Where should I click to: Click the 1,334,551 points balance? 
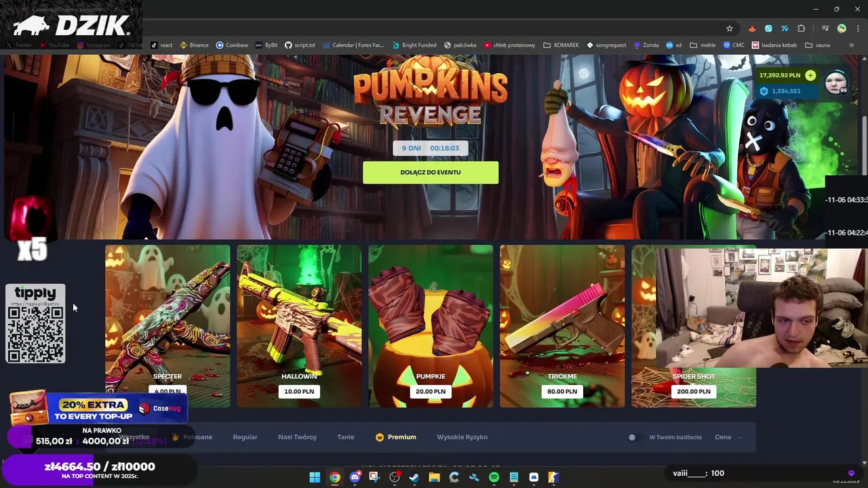pos(785,91)
